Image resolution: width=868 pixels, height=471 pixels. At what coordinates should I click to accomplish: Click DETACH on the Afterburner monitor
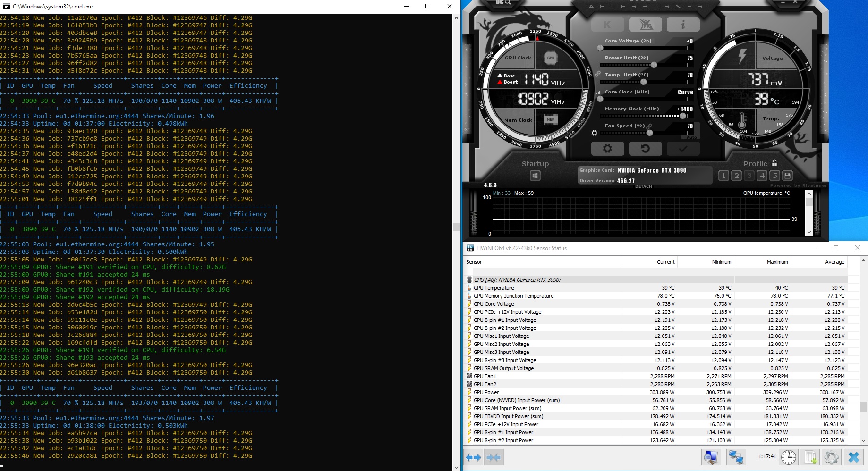click(x=643, y=186)
